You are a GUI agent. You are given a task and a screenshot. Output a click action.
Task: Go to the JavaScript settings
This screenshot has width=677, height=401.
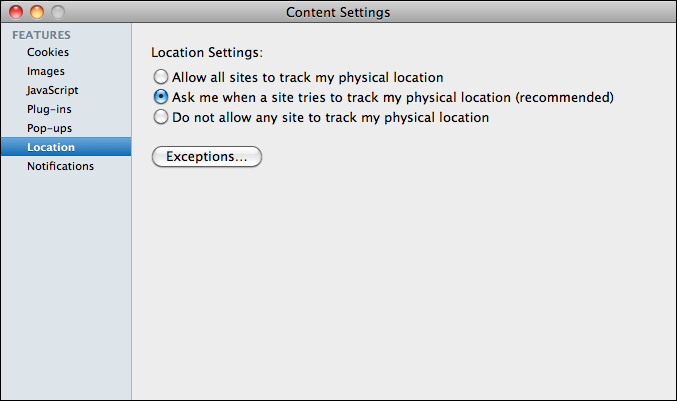click(x=52, y=90)
